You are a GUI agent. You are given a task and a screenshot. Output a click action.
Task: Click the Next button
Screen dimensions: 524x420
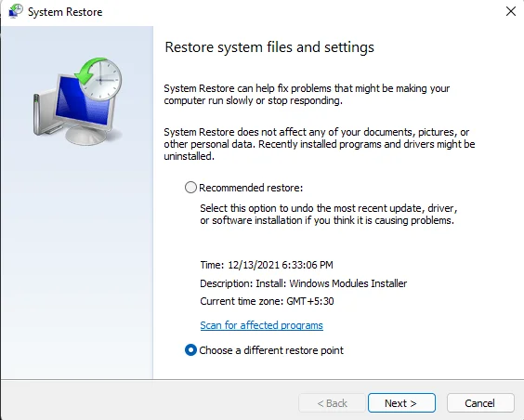click(401, 403)
